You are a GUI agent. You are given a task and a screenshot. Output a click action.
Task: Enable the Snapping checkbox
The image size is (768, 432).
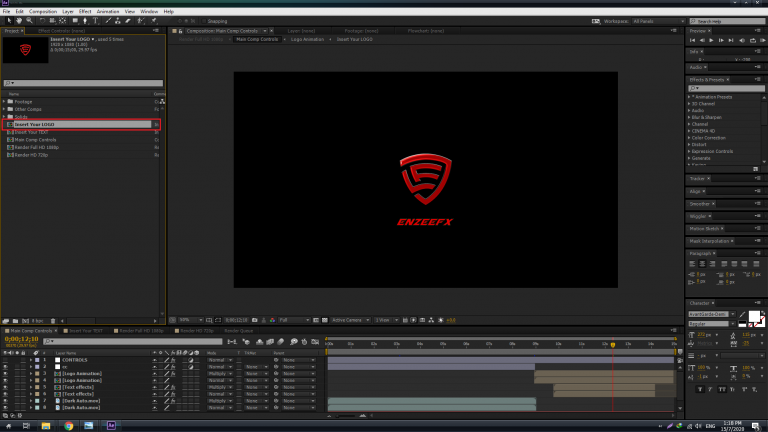coord(204,21)
